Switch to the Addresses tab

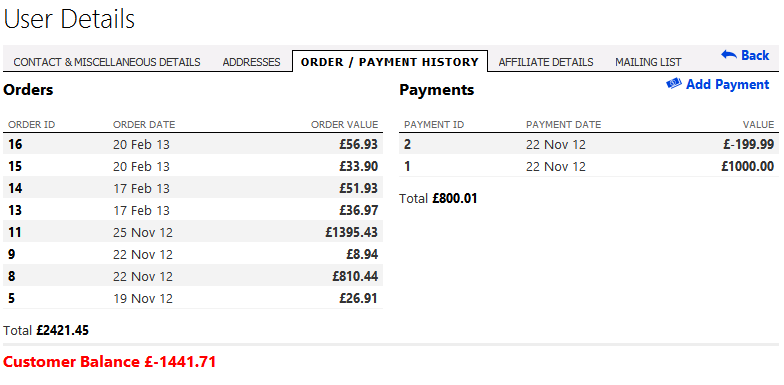pyautogui.click(x=252, y=62)
